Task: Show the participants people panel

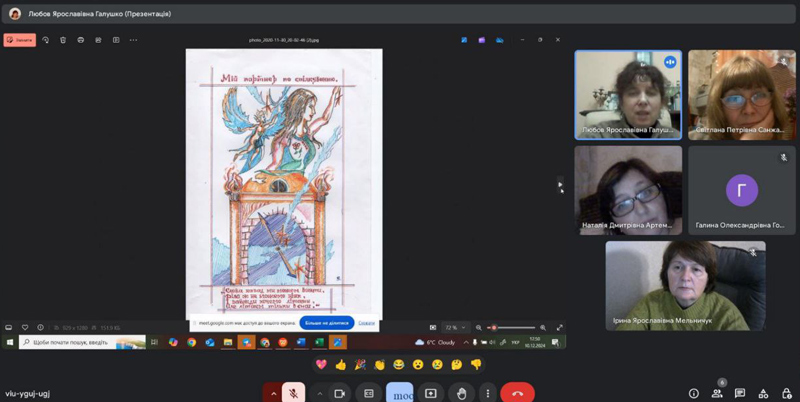Action: pyautogui.click(x=717, y=393)
